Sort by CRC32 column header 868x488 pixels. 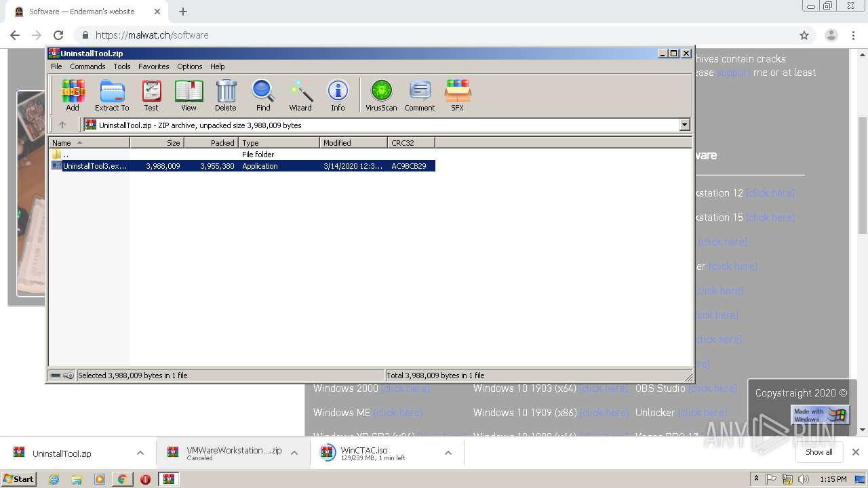(x=411, y=142)
